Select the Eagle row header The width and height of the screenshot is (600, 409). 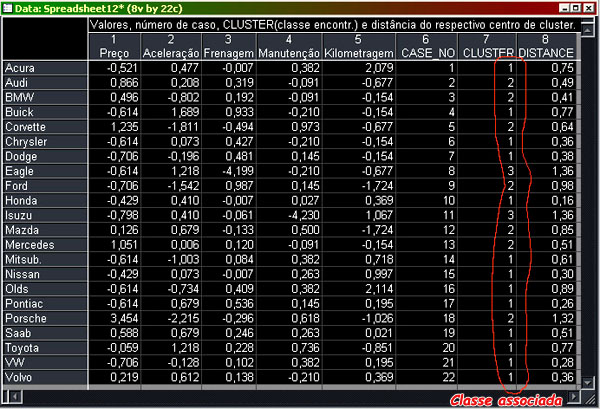(x=45, y=171)
